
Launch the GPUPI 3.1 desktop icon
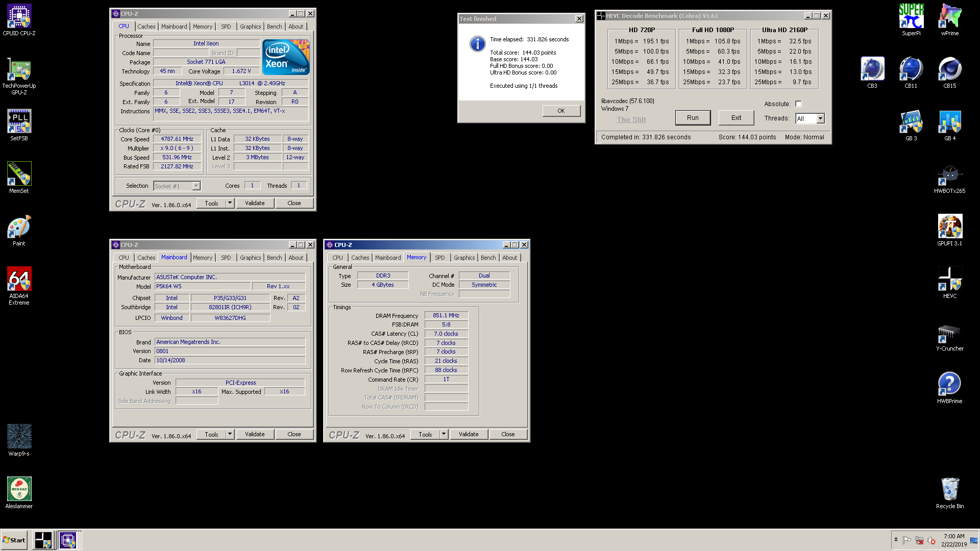point(950,230)
